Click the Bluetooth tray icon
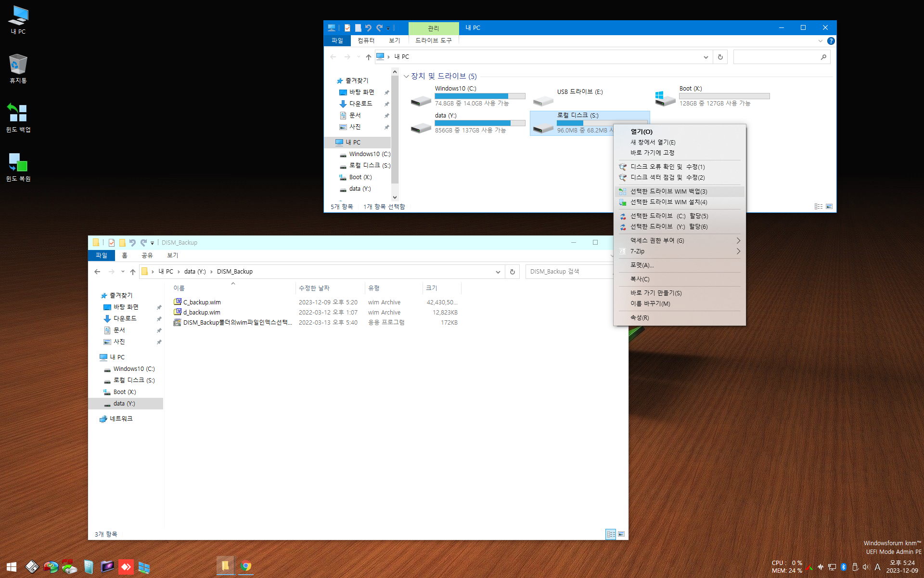 point(844,567)
